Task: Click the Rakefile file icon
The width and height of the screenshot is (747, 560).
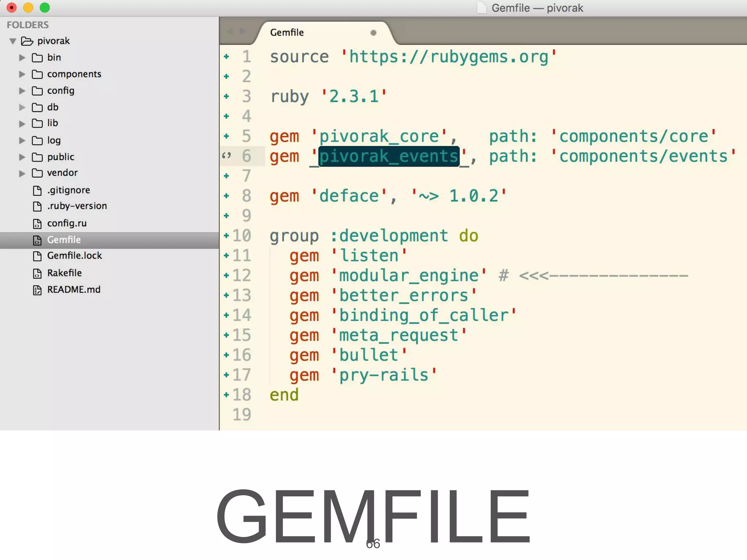Action: tap(37, 273)
